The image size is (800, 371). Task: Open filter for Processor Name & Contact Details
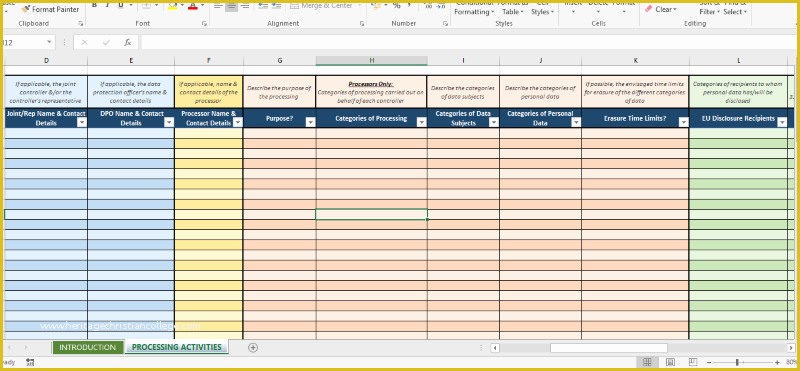(x=237, y=122)
